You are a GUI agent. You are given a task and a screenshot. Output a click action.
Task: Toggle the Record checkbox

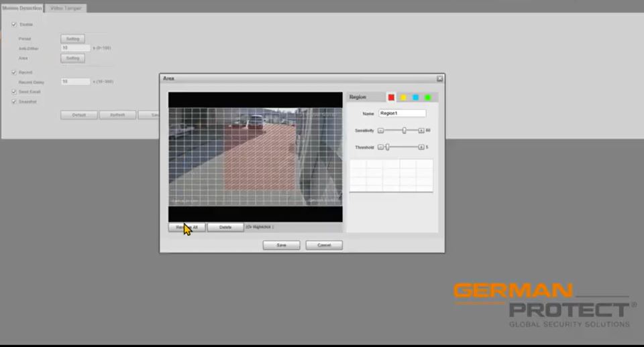(x=14, y=72)
